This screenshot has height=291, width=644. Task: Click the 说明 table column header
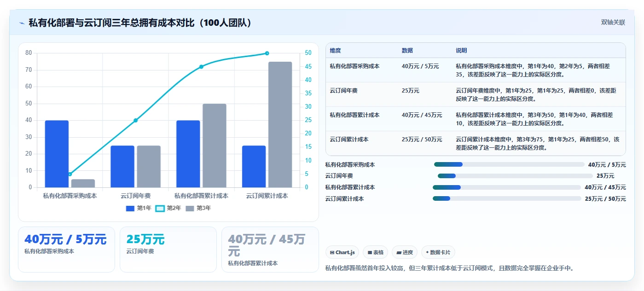pos(461,51)
